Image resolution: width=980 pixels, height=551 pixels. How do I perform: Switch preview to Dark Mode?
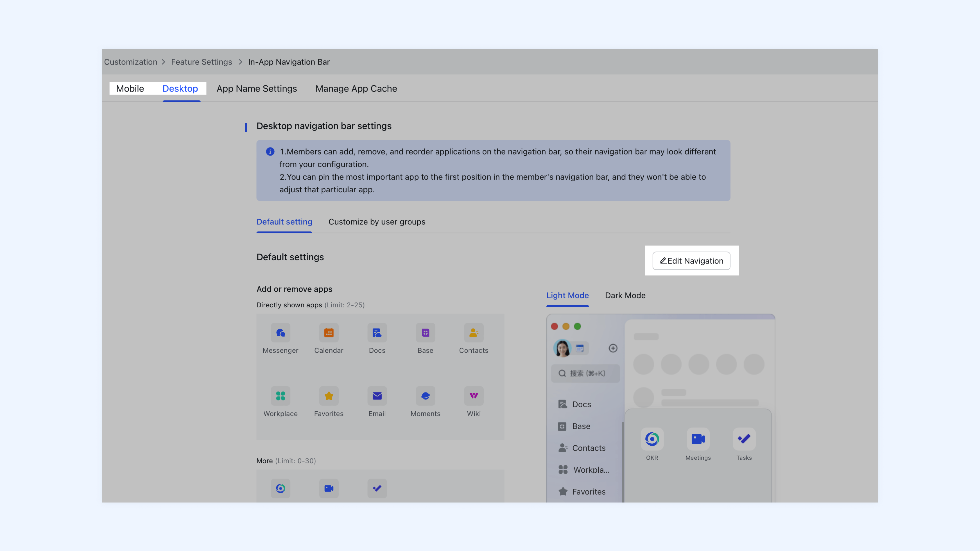click(x=625, y=295)
